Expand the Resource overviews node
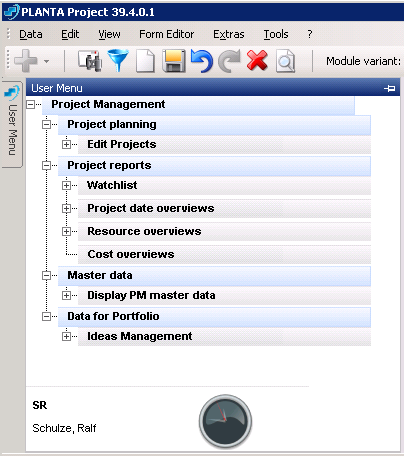Image resolution: width=404 pixels, height=456 pixels. pos(66,232)
